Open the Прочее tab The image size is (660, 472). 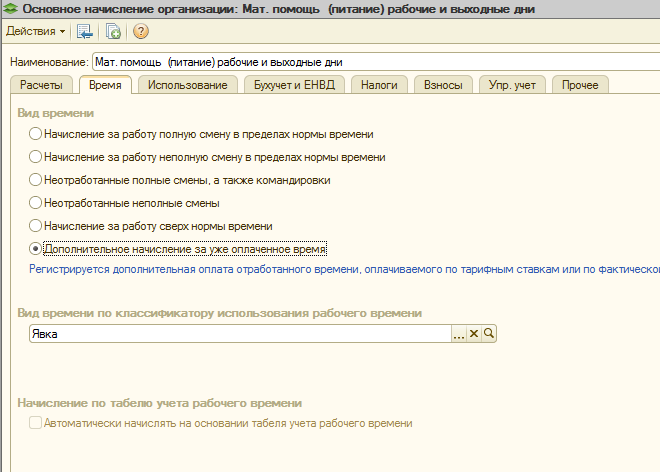click(580, 85)
